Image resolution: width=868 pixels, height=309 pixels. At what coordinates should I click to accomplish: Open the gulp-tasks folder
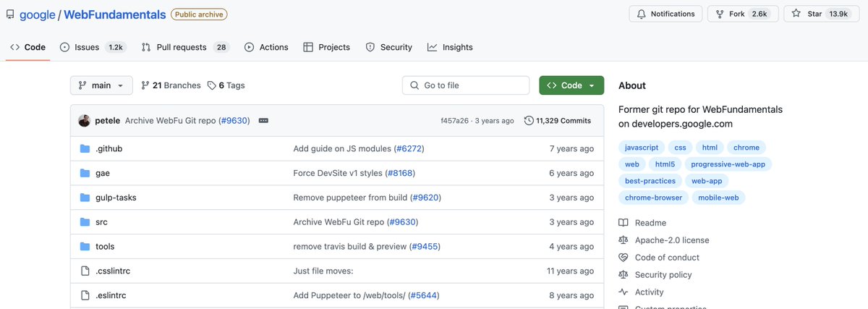coord(116,198)
